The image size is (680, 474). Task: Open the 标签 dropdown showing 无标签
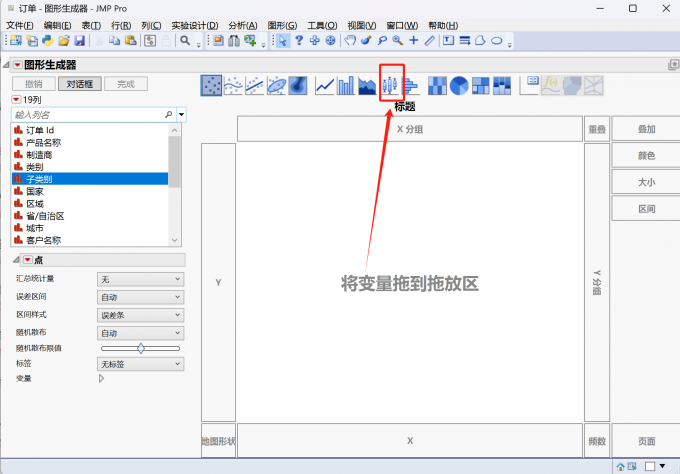click(x=141, y=364)
